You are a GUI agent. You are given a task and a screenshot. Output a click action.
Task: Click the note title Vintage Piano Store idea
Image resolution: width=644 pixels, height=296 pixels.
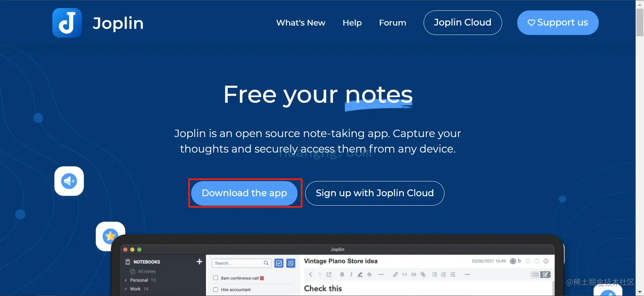pos(341,261)
